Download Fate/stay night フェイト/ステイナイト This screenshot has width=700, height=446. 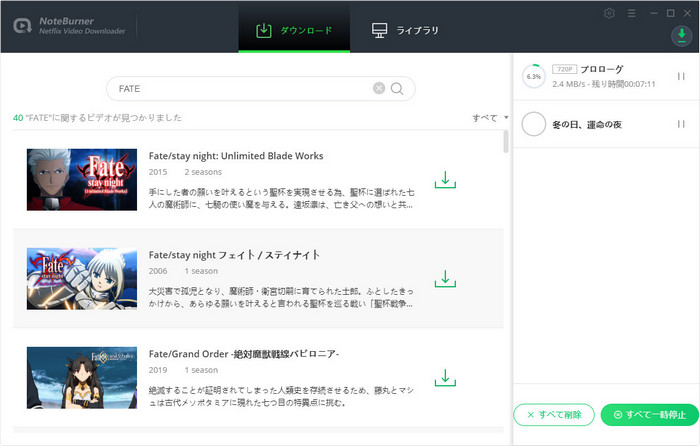click(445, 279)
